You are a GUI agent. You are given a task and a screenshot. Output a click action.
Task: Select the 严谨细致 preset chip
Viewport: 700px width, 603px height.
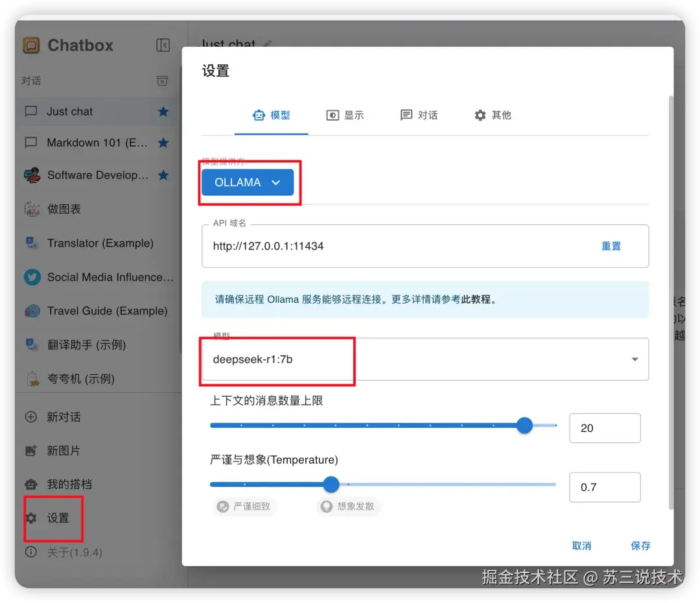(x=244, y=506)
